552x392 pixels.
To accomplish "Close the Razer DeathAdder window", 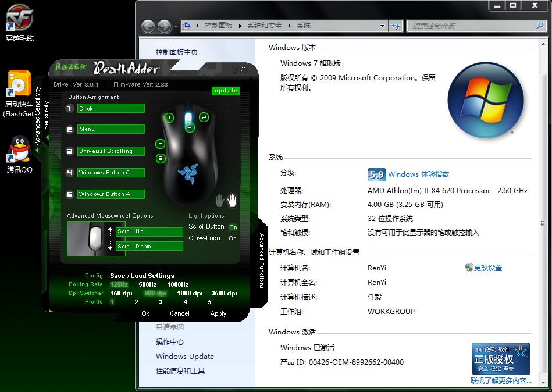I will 243,69.
